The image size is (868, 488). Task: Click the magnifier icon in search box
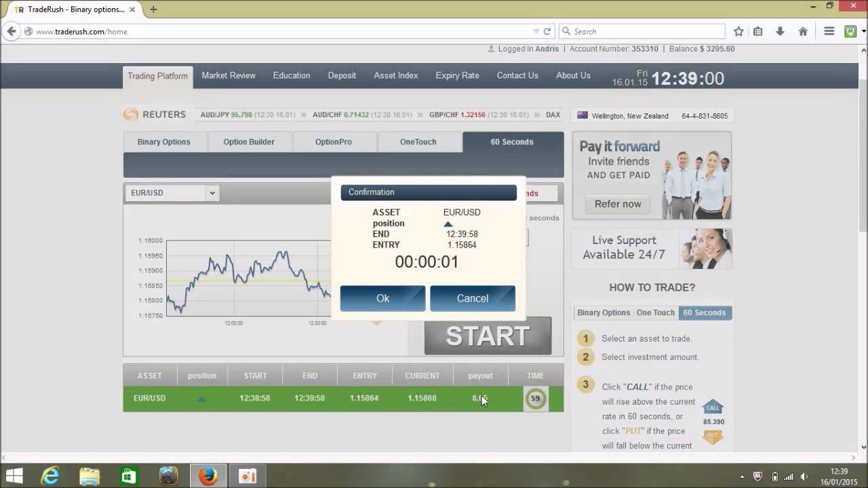point(566,31)
